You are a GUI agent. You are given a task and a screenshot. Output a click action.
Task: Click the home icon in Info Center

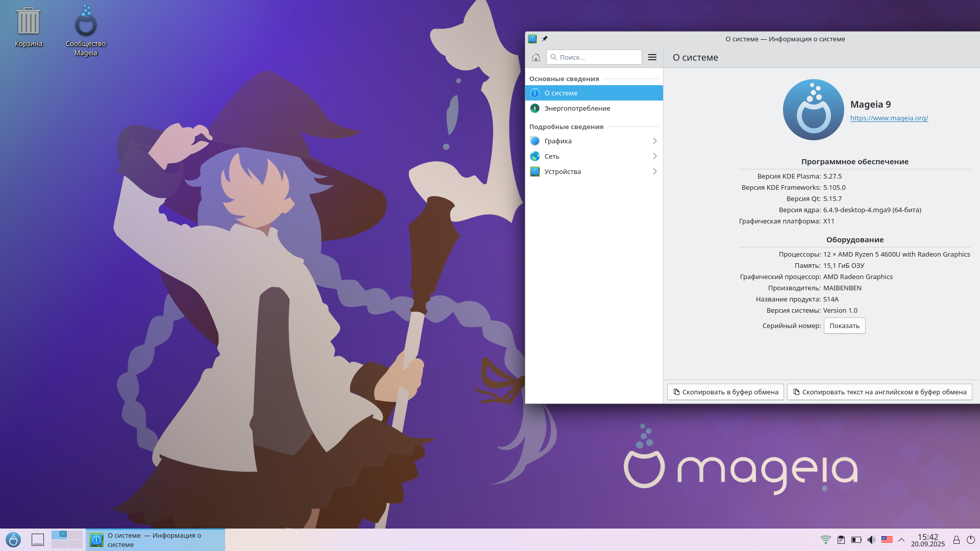coord(535,57)
